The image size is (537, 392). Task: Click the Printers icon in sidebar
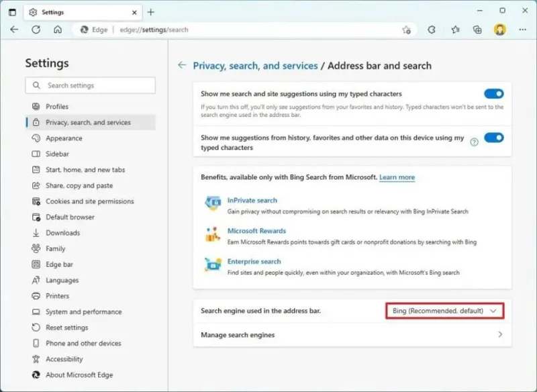pos(36,296)
